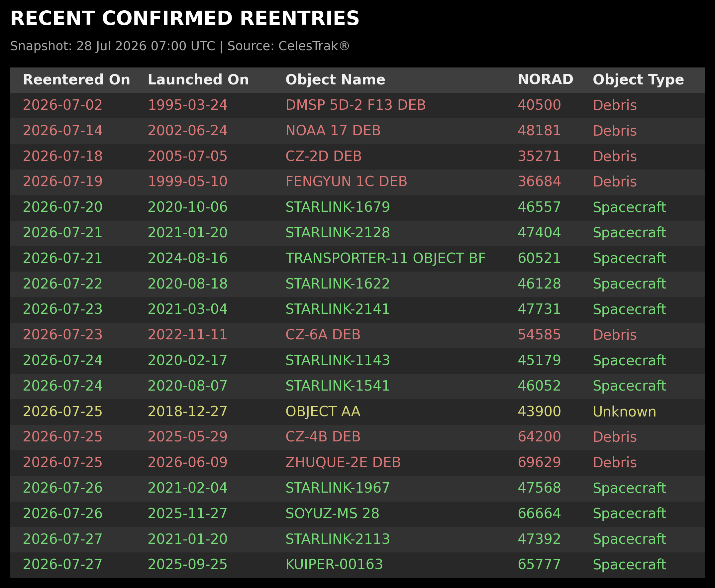Image resolution: width=715 pixels, height=588 pixels.
Task: Open NORAD ID 46128
Action: coord(539,284)
